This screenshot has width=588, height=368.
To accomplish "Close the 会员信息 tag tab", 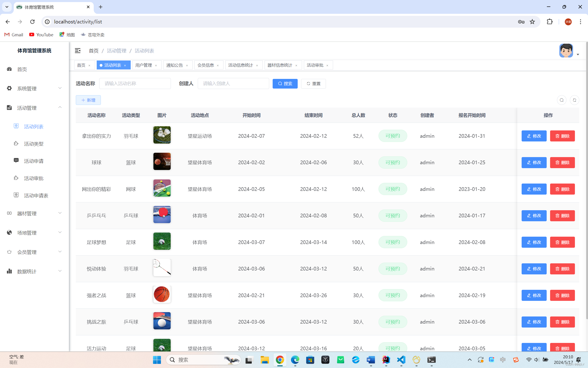I will [218, 66].
